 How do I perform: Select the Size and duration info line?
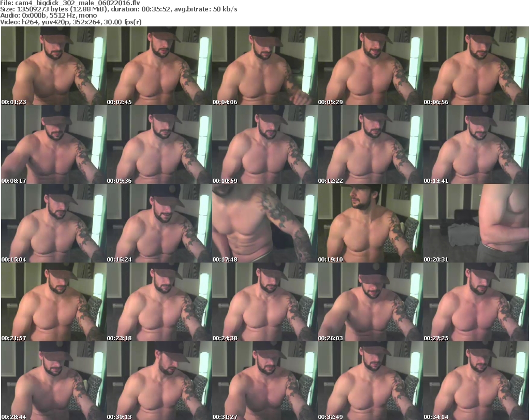[x=119, y=9]
